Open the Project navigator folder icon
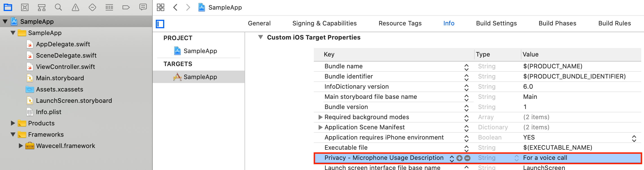Viewport: 644px width, 170px height. (x=8, y=7)
